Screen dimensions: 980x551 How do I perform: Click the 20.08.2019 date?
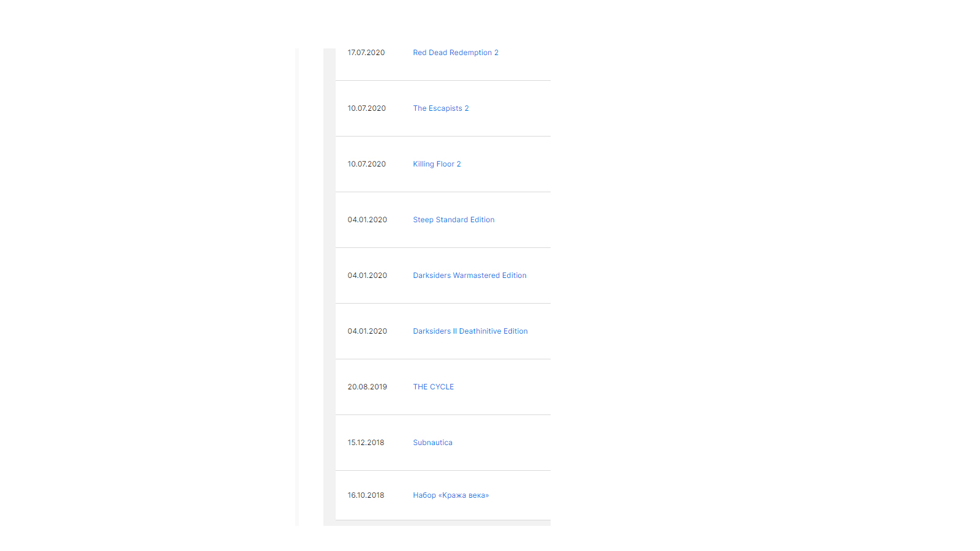(x=367, y=387)
